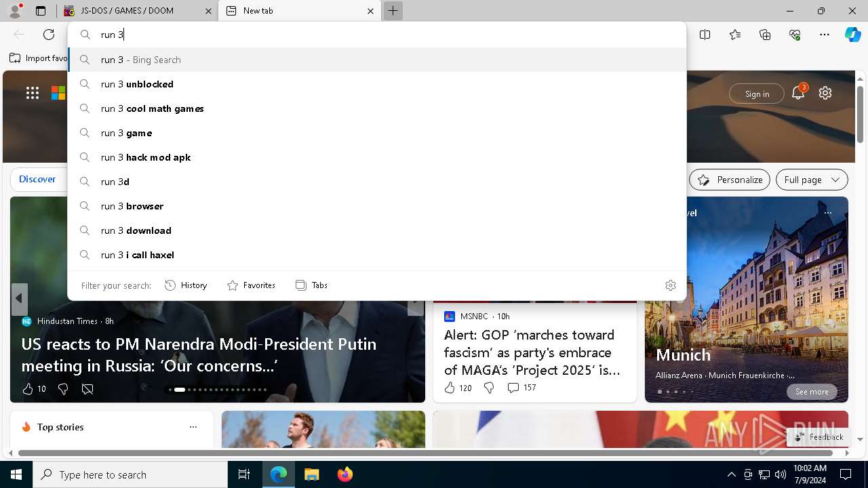Viewport: 868px width, 488px height.
Task: Select suggestion run 3 download
Action: [377, 230]
